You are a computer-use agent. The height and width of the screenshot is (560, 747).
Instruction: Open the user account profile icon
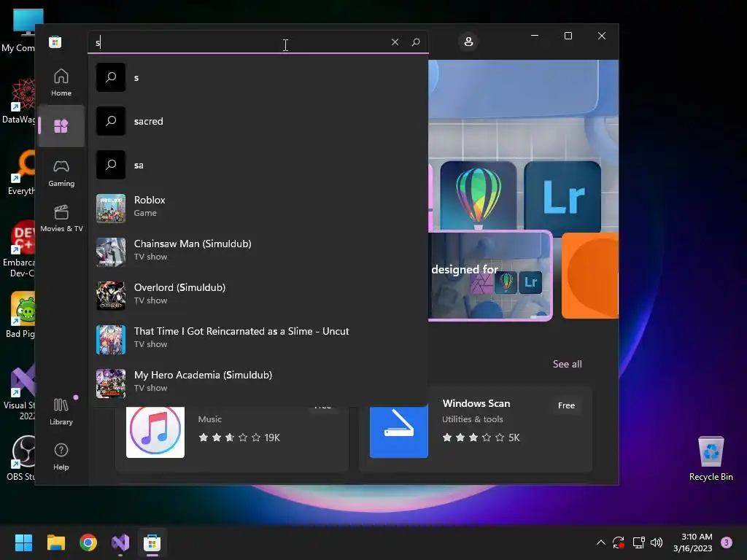(468, 42)
